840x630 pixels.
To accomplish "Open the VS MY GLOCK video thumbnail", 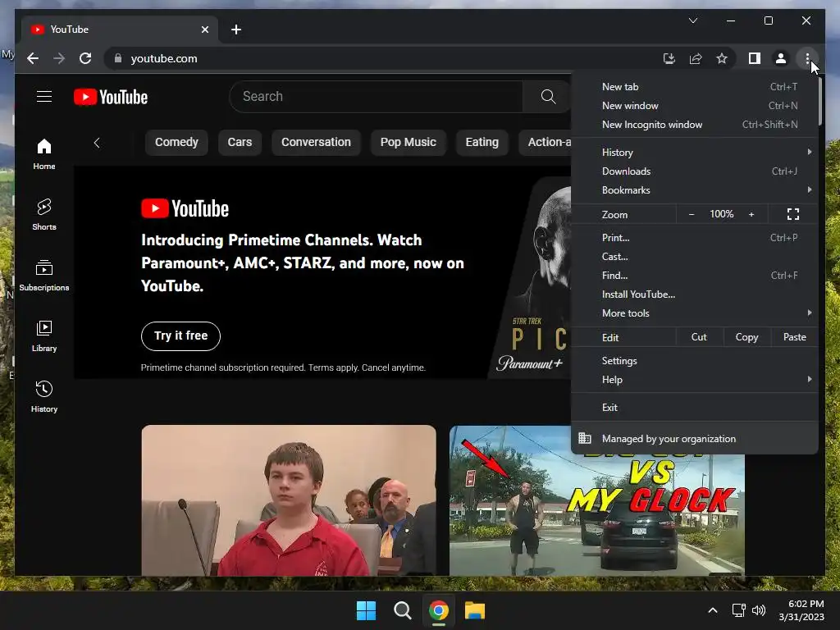I will click(597, 514).
